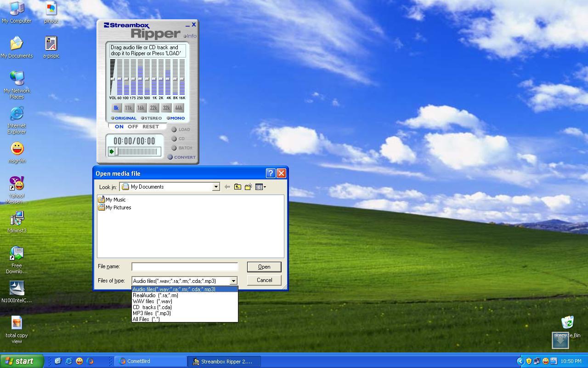Open the My Music folder

point(115,200)
